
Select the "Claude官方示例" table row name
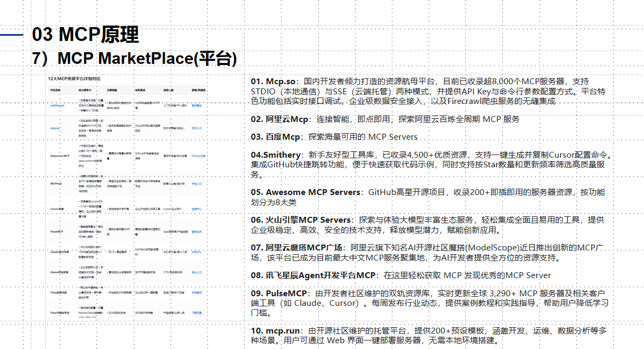[x=60, y=252]
